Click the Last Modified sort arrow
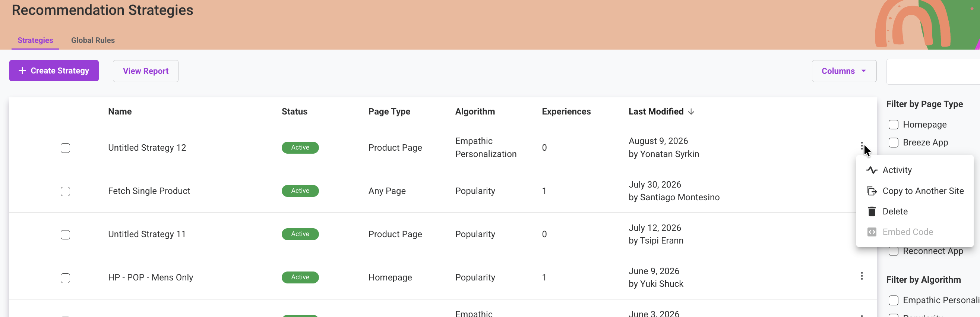Image resolution: width=980 pixels, height=317 pixels. [x=691, y=112]
